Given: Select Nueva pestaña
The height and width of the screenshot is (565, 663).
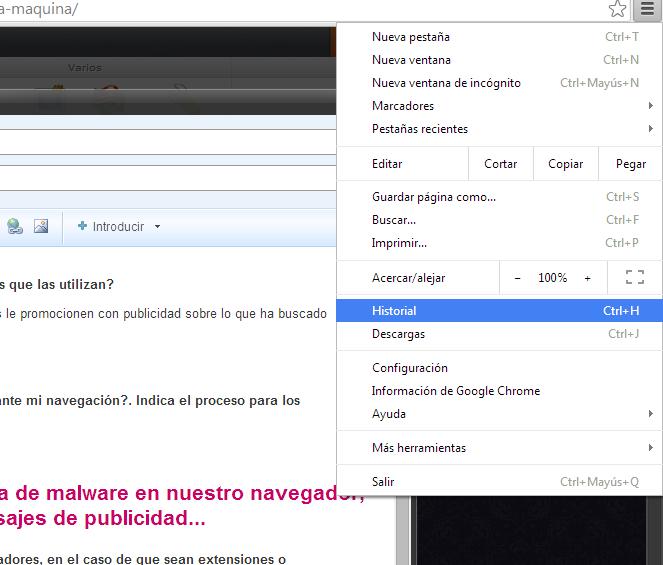Looking at the screenshot, I should 499,37.
